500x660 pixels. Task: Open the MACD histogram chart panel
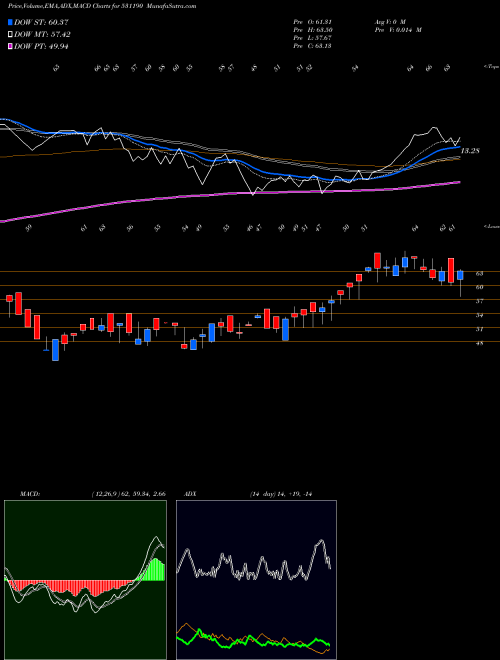[85, 580]
